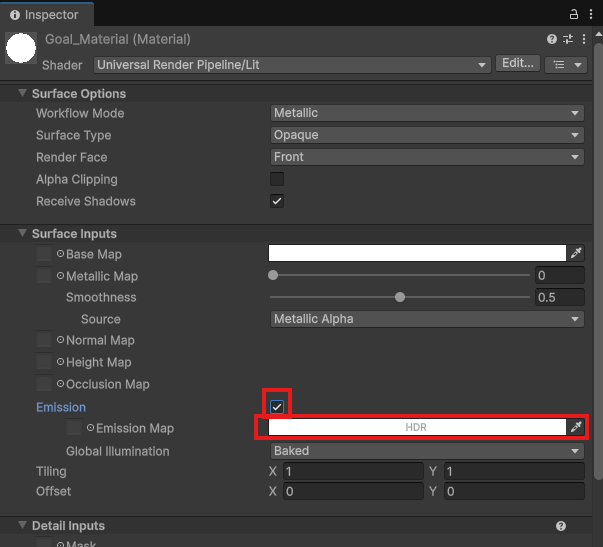The width and height of the screenshot is (603, 547).
Task: Click the Base Map color eyedropper
Action: coord(577,254)
